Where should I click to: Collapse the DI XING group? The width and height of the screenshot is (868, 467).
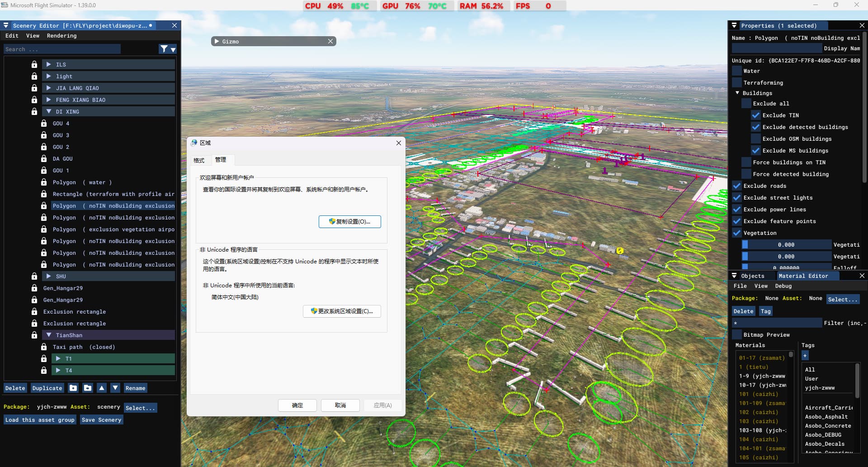pos(49,112)
